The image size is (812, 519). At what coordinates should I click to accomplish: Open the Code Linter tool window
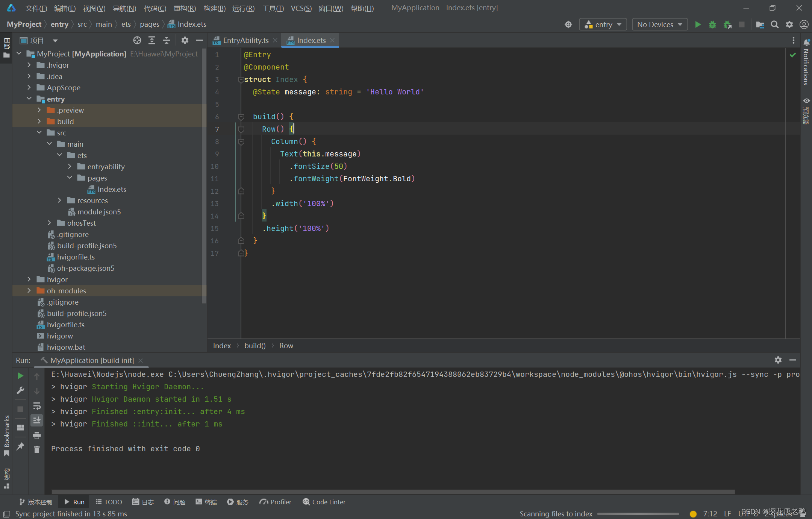324,502
